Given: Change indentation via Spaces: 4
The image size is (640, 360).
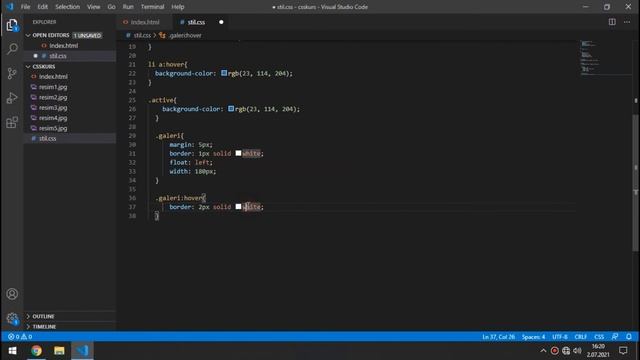Looking at the screenshot, I should tap(533, 337).
